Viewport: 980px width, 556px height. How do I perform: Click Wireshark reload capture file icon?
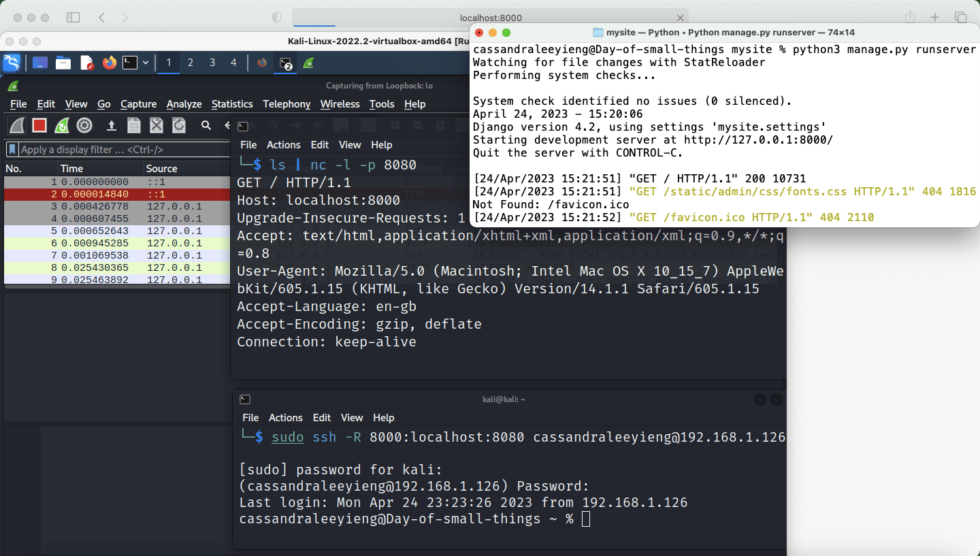click(179, 125)
